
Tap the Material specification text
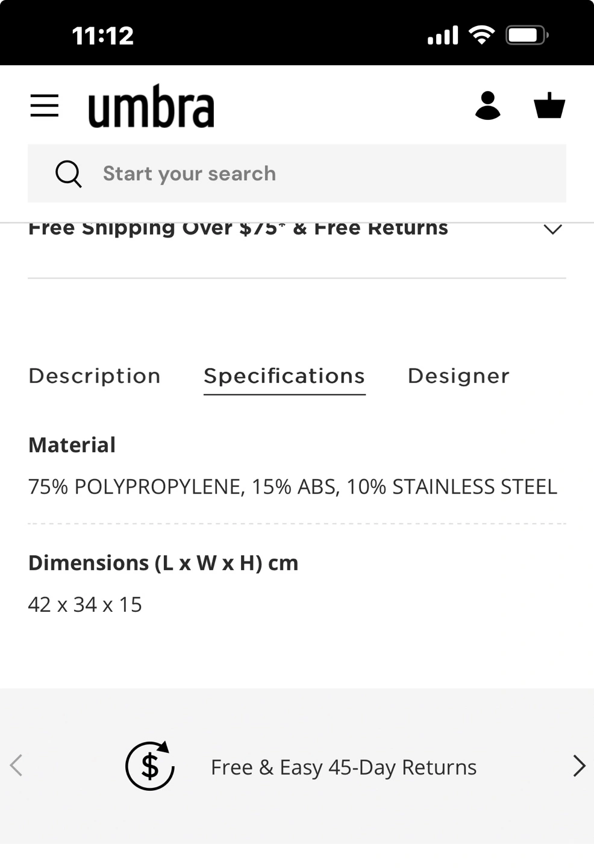click(292, 486)
